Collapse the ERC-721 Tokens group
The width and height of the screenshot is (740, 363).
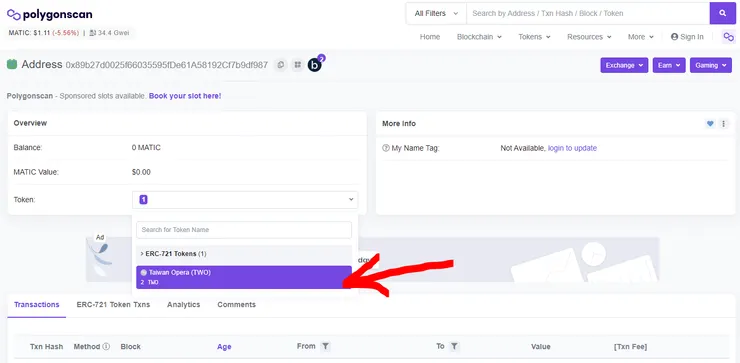(244, 254)
